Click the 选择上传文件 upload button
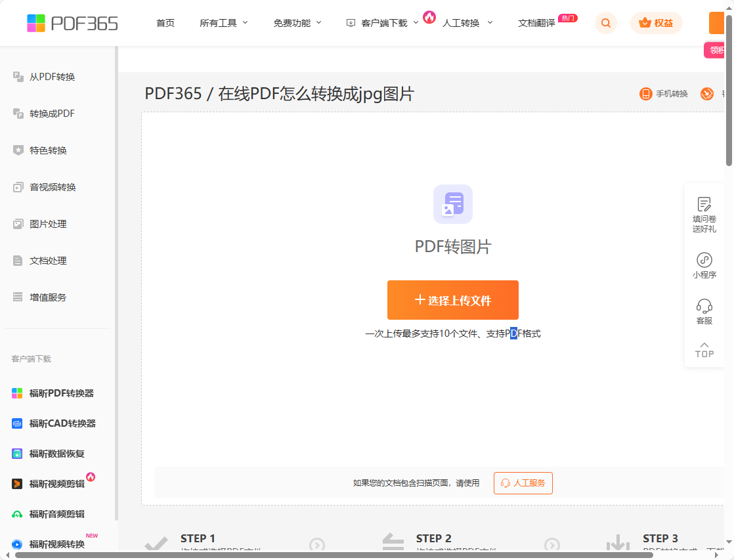Screen dimensions: 734x560 tap(452, 300)
